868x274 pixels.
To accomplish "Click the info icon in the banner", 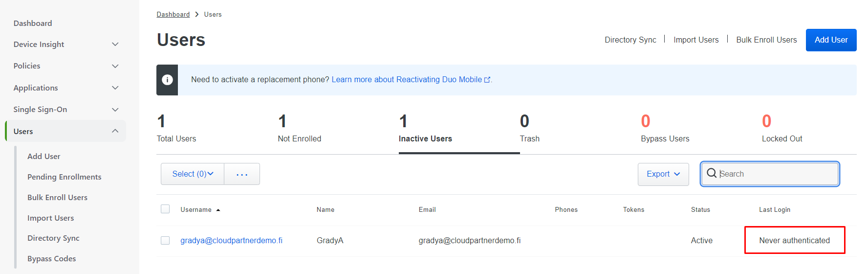I will pos(167,80).
